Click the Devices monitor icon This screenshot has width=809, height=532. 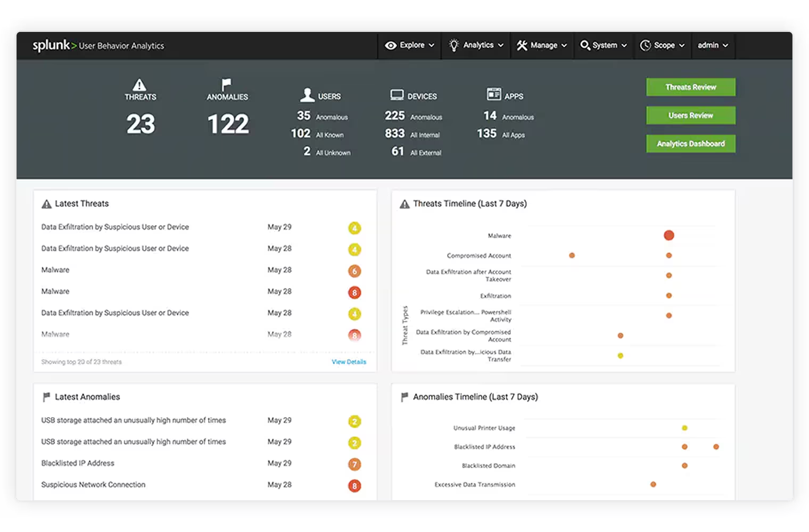click(396, 94)
